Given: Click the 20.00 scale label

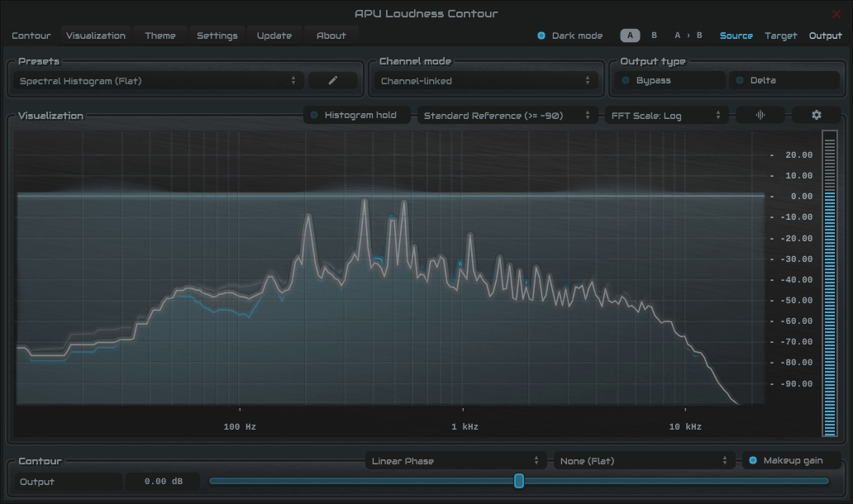Looking at the screenshot, I should (x=798, y=155).
